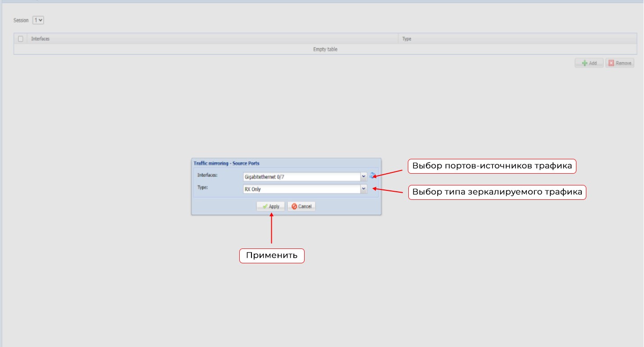Tick the select-all checkbox in table header
The width and height of the screenshot is (644, 347).
(20, 39)
